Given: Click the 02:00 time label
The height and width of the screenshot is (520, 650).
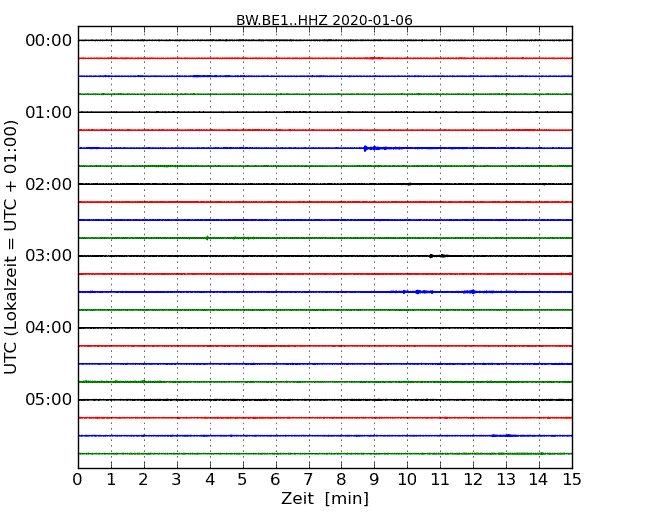Looking at the screenshot, I should tap(49, 184).
